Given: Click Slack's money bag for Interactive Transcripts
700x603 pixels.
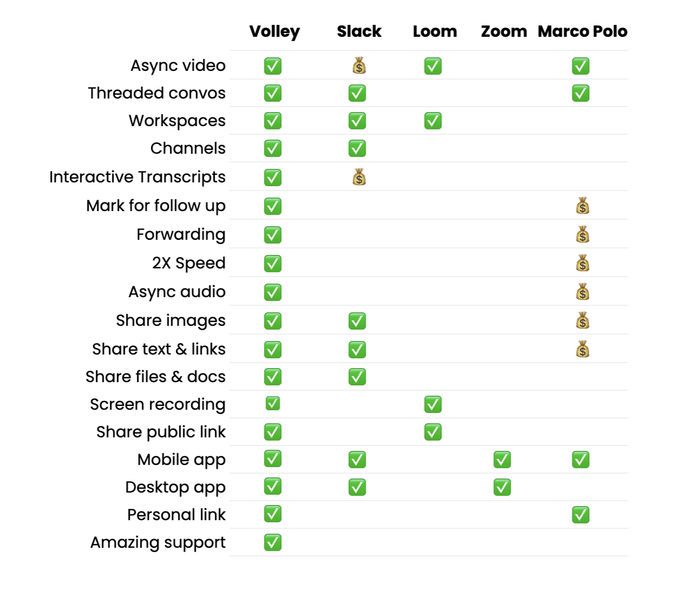Looking at the screenshot, I should [359, 177].
